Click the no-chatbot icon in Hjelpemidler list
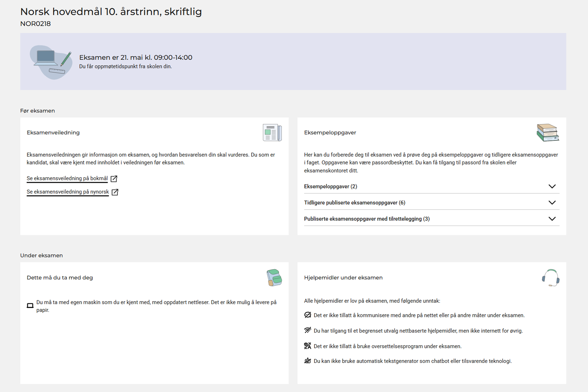The width and height of the screenshot is (588, 392). coord(308,361)
